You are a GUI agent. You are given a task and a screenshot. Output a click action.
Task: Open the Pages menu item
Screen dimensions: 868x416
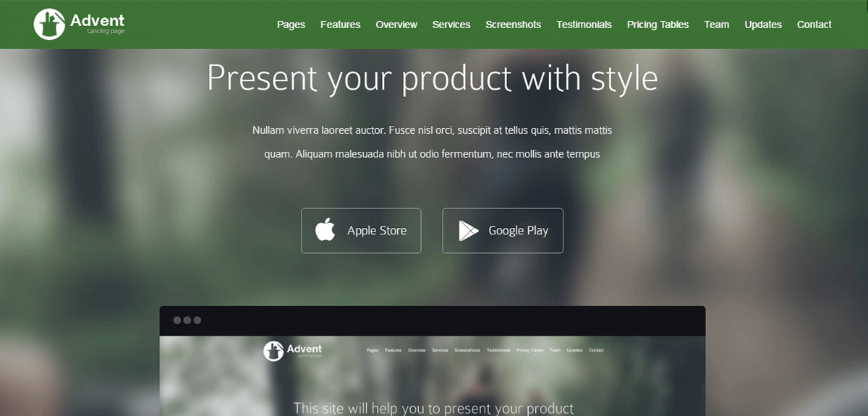[291, 25]
